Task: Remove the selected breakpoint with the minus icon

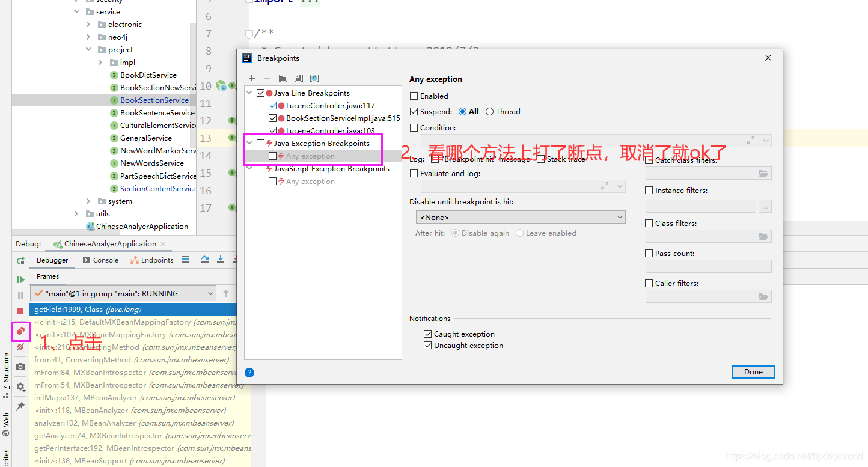Action: pos(267,78)
